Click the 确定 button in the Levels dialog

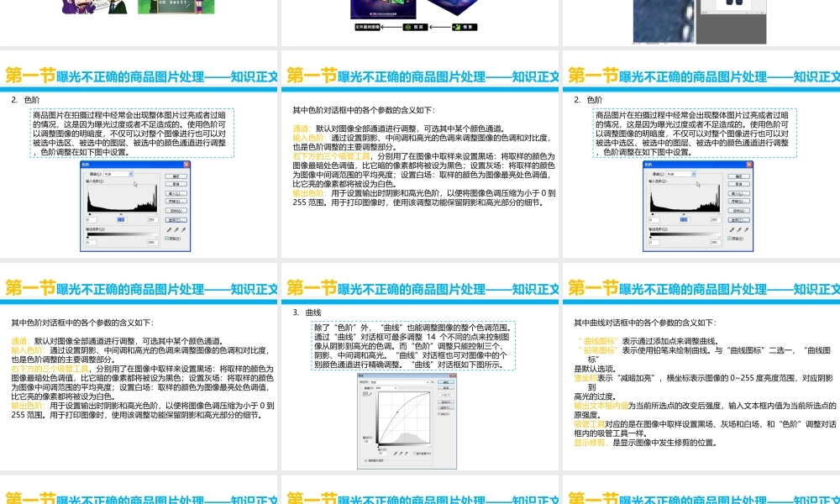176,176
